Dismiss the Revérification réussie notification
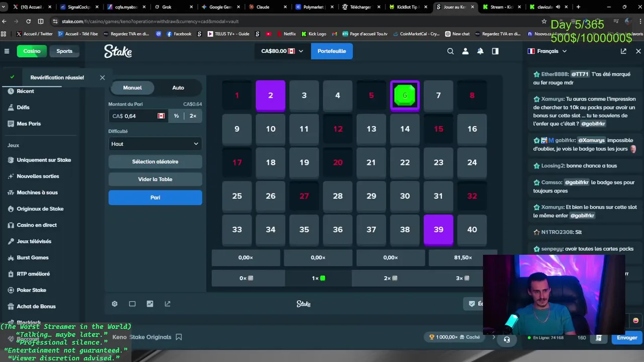This screenshot has height=362, width=644. click(102, 77)
